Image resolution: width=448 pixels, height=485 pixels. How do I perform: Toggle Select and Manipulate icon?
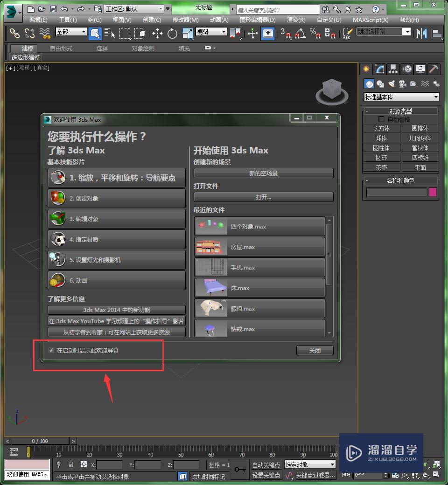(x=252, y=34)
